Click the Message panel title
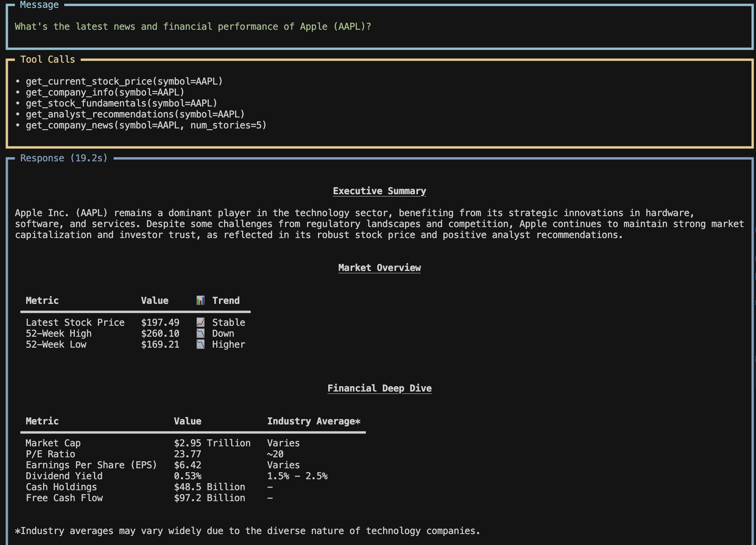Image resolution: width=756 pixels, height=545 pixels. coord(39,5)
